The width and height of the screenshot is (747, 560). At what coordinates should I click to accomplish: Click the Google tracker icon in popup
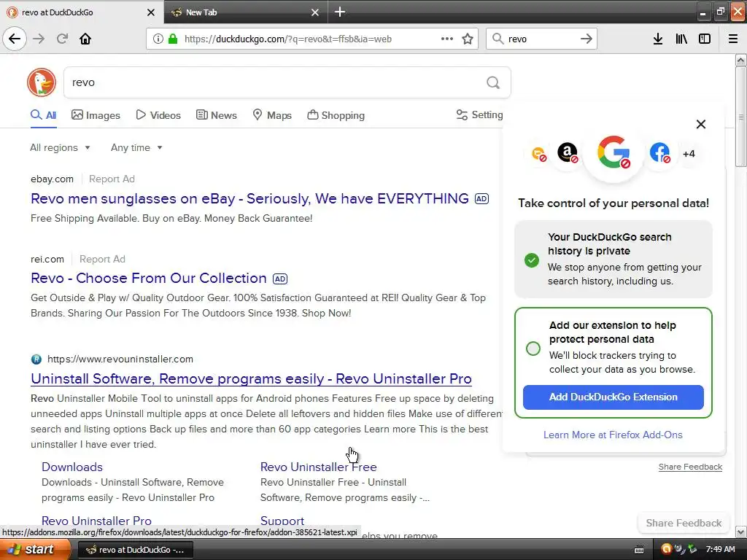614,152
